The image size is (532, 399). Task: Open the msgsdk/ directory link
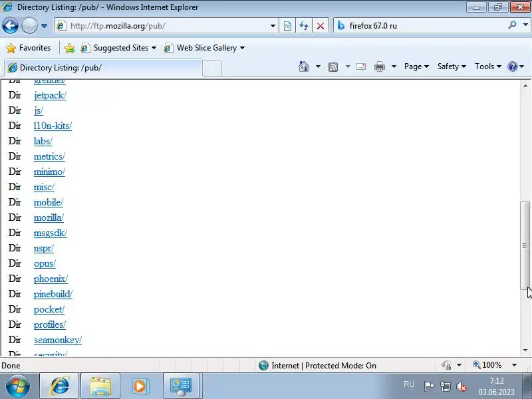click(51, 233)
